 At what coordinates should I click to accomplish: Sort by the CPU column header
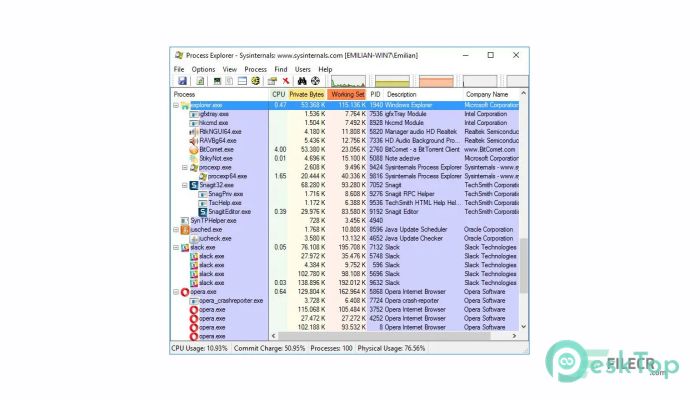278,94
